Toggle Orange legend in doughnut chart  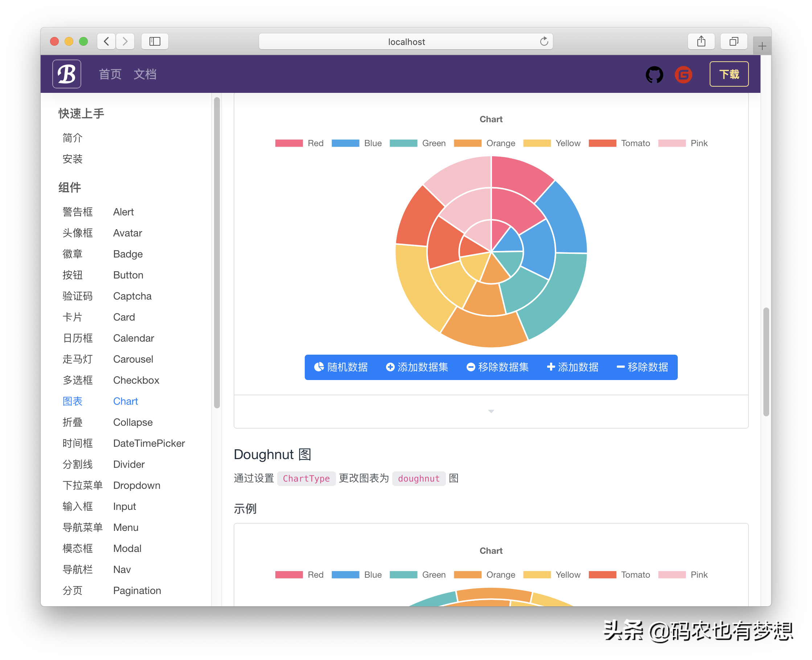click(x=484, y=575)
